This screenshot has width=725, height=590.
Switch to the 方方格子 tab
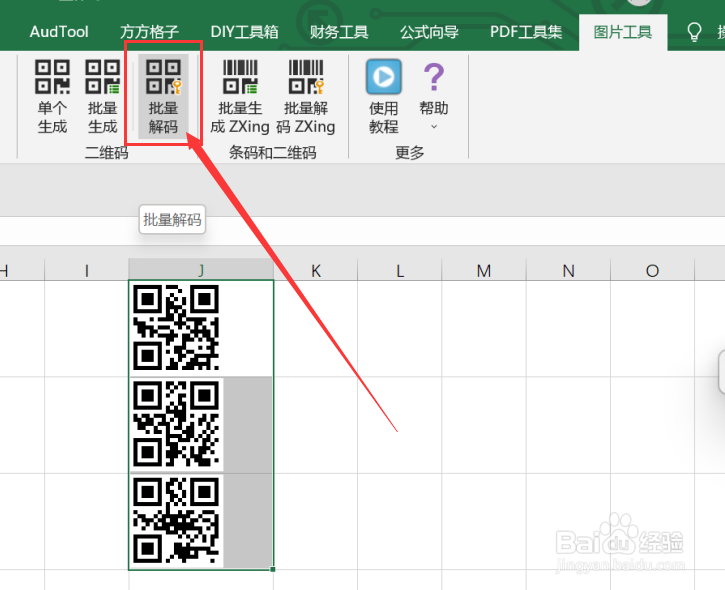(x=149, y=32)
